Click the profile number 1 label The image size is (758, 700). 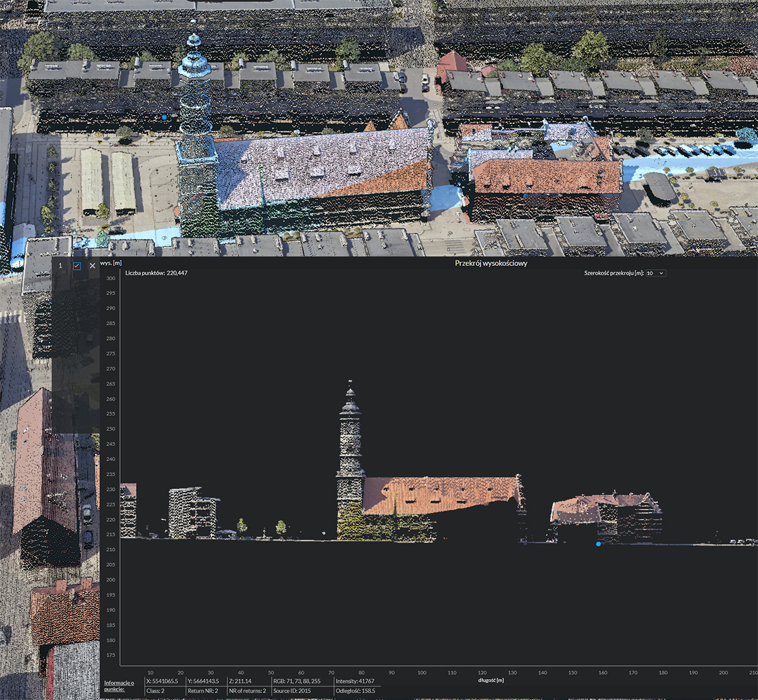61,266
